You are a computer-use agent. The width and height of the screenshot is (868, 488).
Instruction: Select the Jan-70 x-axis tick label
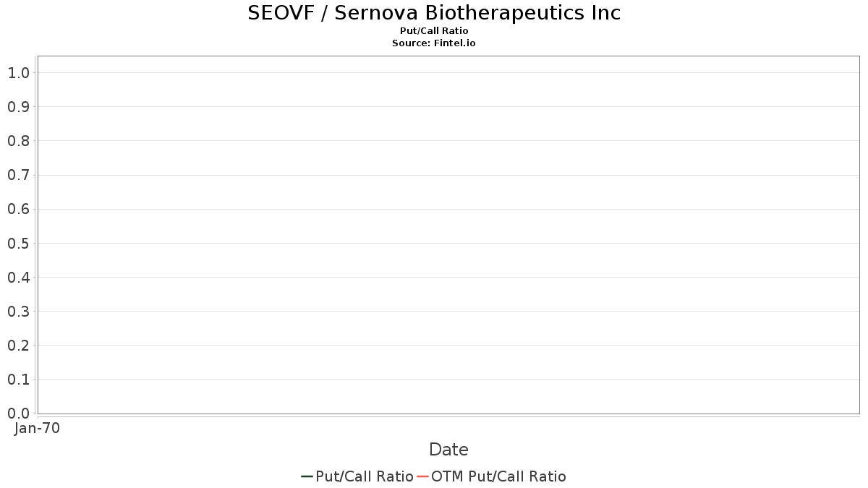click(x=37, y=428)
